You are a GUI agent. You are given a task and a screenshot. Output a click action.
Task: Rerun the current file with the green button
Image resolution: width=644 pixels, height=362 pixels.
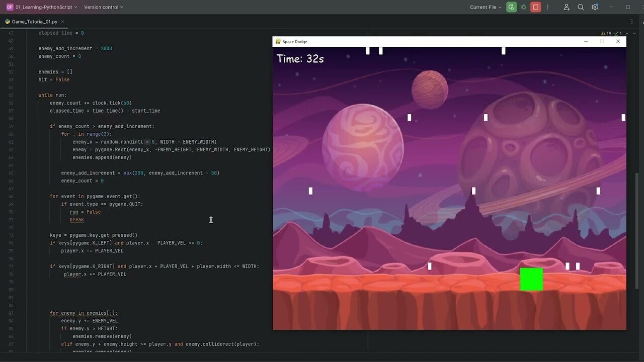(511, 7)
